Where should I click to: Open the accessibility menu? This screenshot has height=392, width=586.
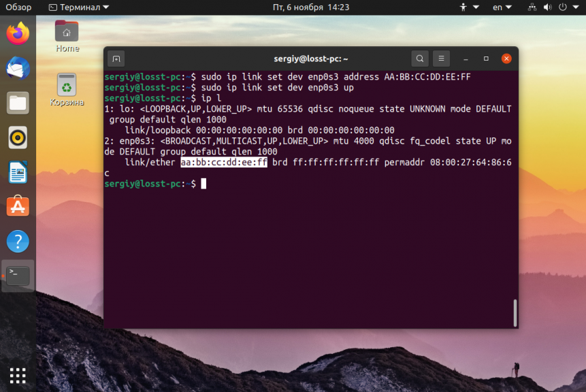pos(469,7)
